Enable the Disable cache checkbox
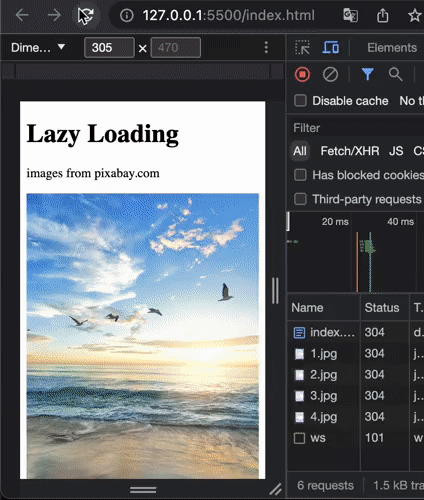 [300, 101]
